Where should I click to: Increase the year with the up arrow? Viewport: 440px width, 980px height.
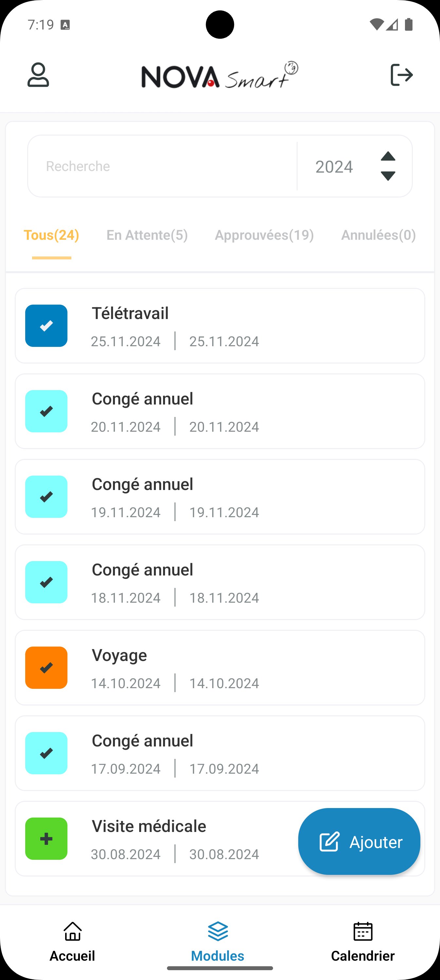[388, 156]
